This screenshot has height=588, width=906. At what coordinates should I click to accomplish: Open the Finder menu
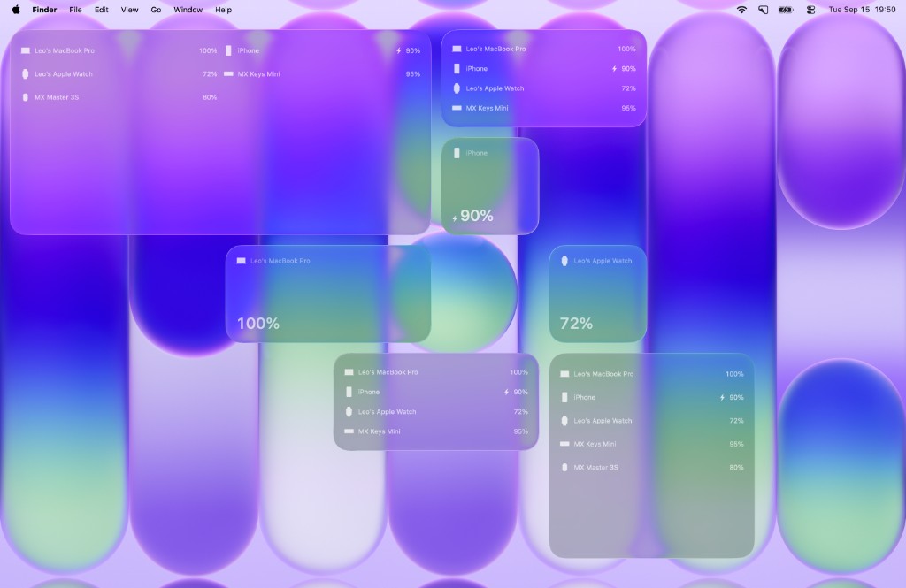point(44,9)
